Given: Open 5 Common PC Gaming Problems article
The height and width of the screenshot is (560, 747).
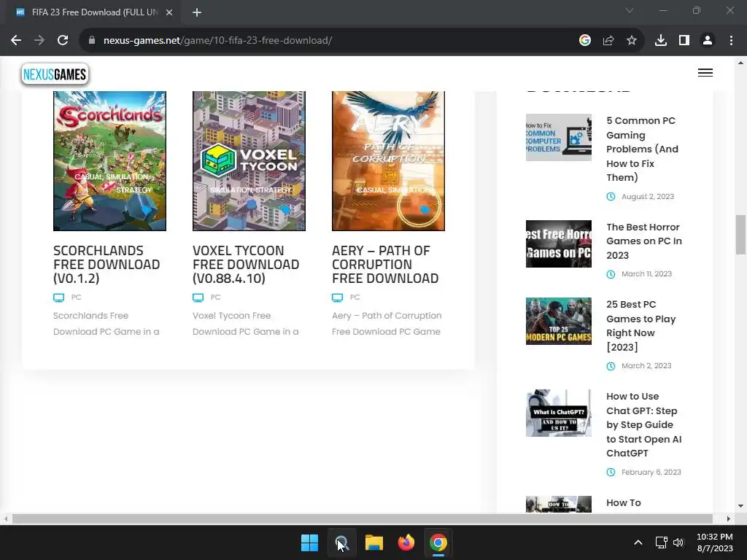Looking at the screenshot, I should pos(642,149).
